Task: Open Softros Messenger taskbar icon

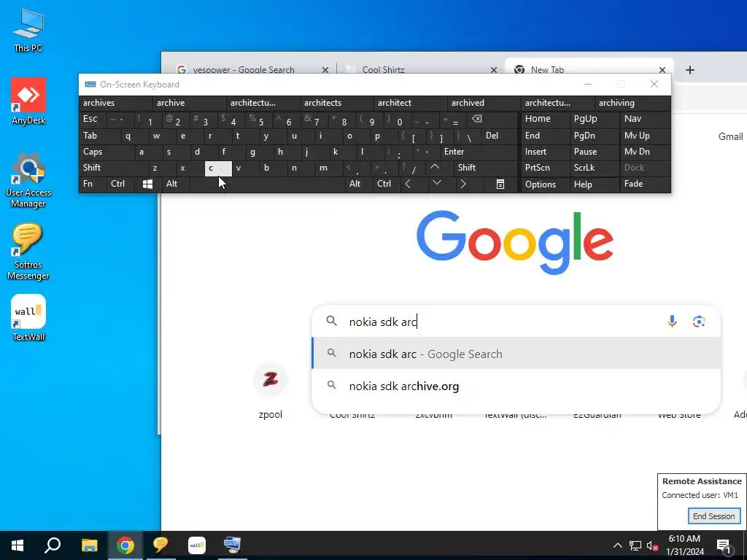Action: (160, 545)
